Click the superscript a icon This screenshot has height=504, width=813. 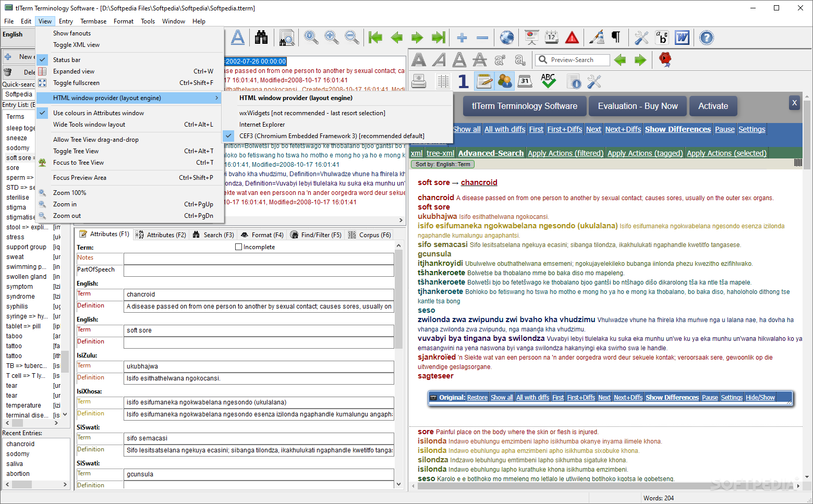(500, 60)
